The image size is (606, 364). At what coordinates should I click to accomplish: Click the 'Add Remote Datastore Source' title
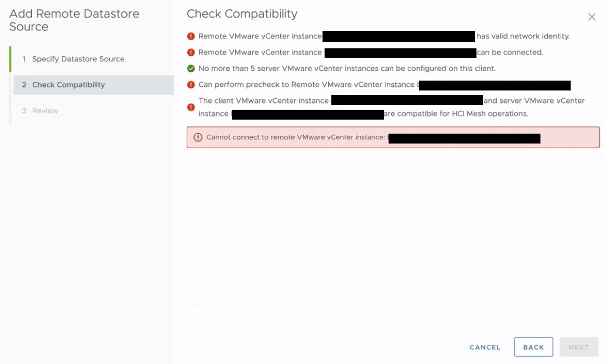(74, 20)
